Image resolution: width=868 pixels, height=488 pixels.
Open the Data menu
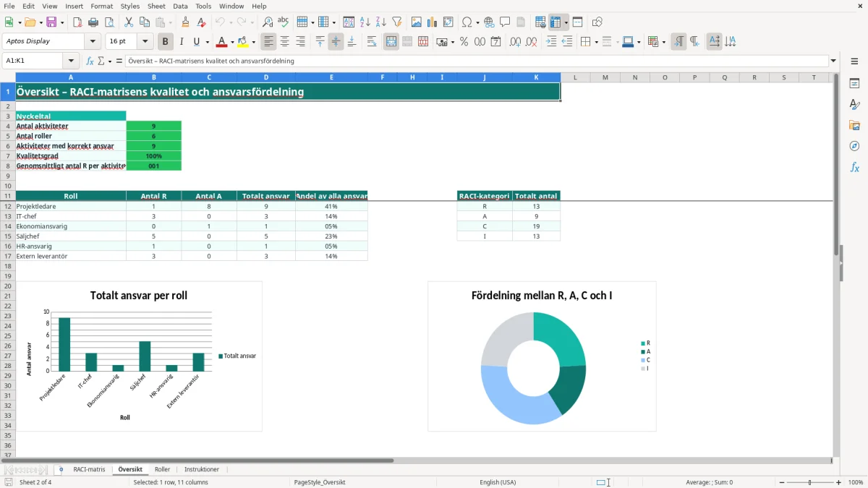pyautogui.click(x=180, y=6)
